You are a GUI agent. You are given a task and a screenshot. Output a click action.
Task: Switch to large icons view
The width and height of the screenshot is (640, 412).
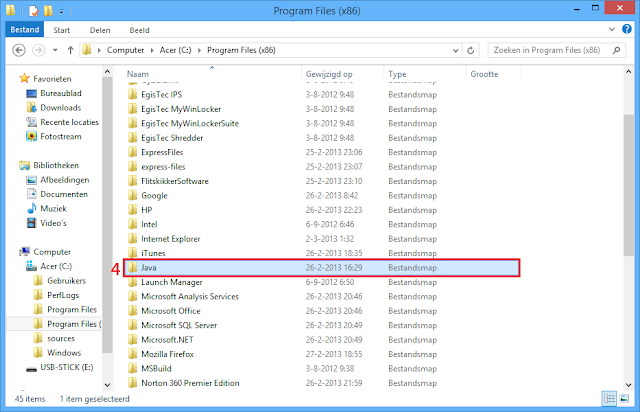point(624,399)
